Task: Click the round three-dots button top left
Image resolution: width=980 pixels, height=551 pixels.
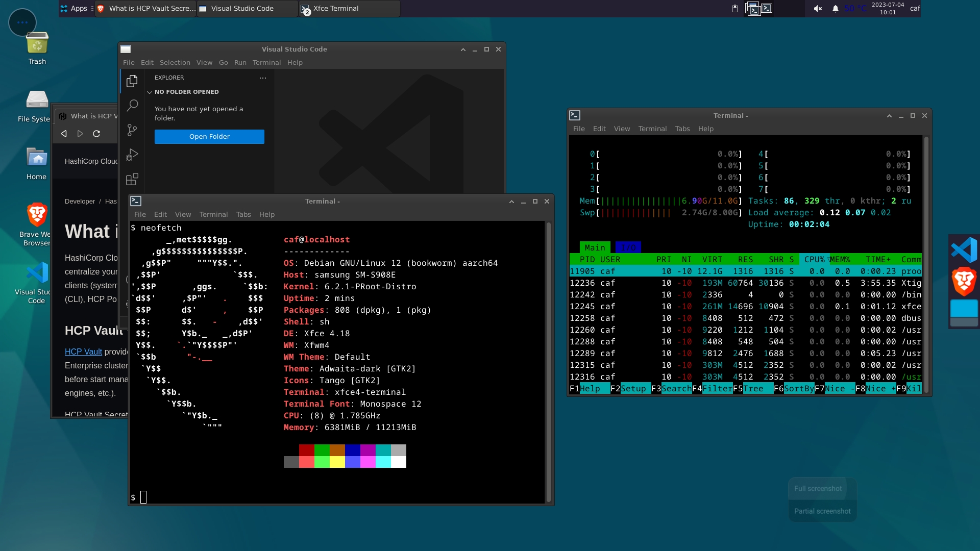Action: [22, 22]
